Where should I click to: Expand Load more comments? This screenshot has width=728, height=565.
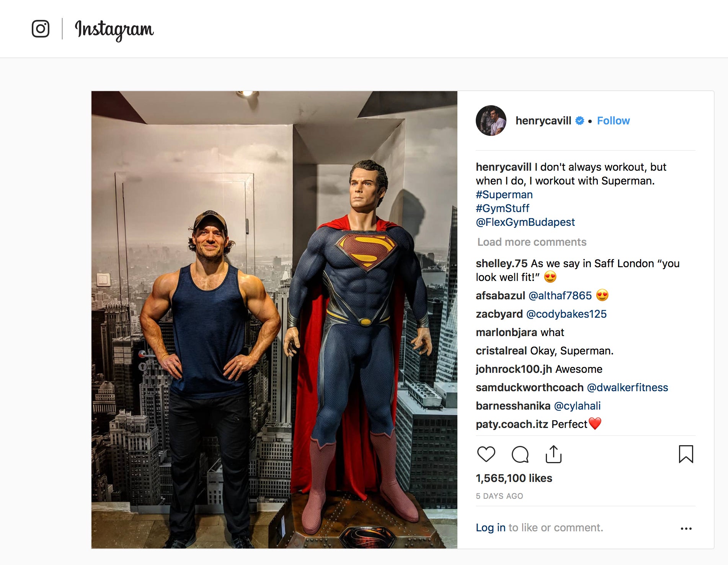tap(532, 242)
